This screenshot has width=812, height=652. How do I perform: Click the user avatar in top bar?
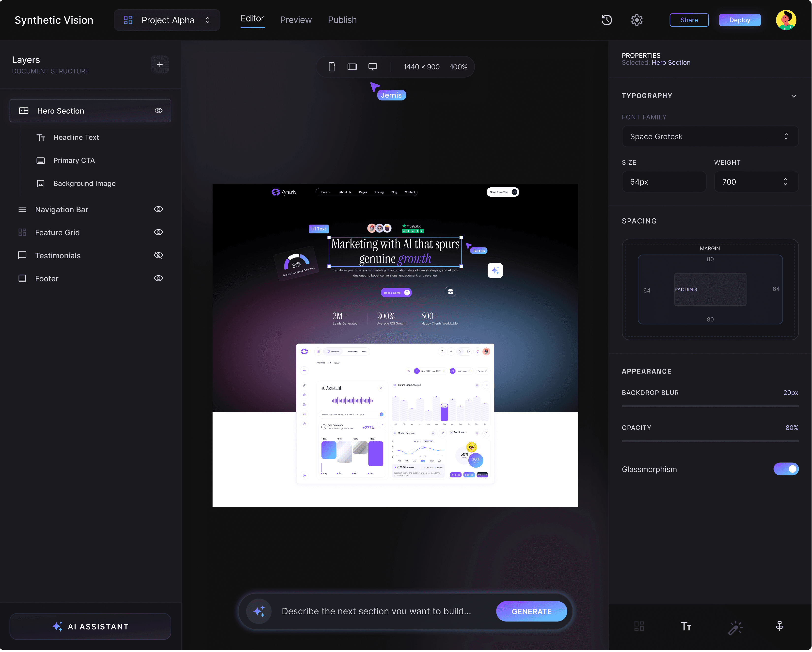(786, 20)
